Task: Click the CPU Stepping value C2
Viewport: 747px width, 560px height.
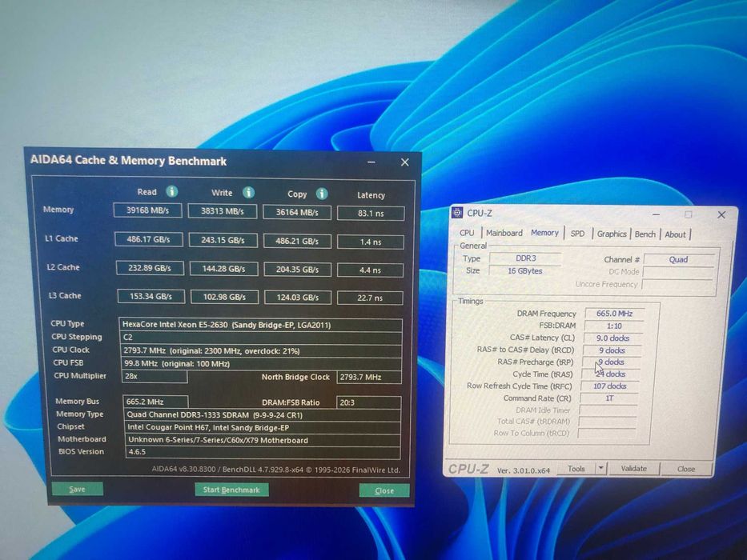Action: [260, 338]
